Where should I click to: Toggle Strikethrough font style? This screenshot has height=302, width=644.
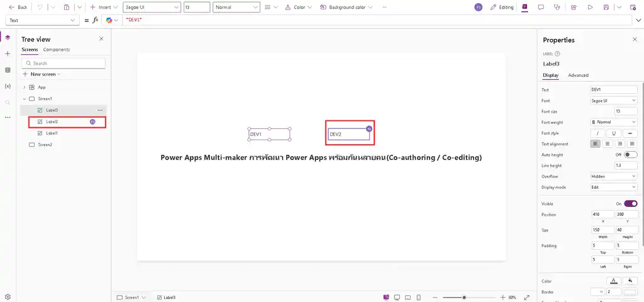630,133
